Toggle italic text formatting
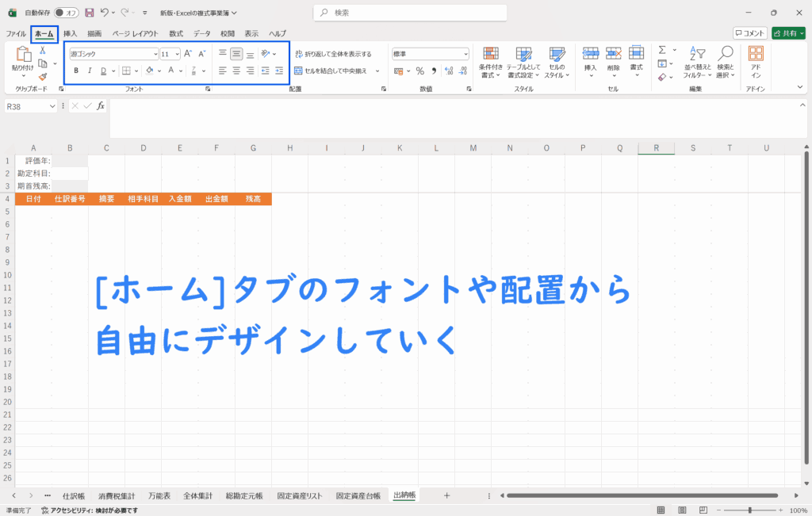Image resolution: width=812 pixels, height=516 pixels. tap(90, 71)
